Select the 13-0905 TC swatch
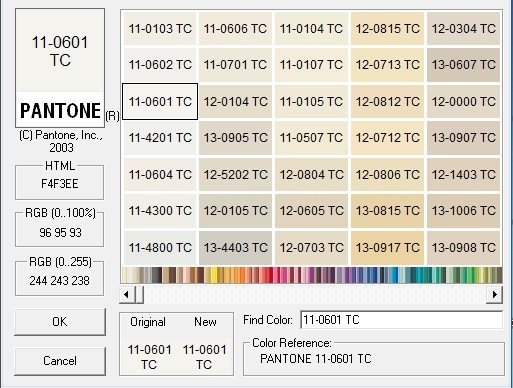 click(235, 138)
